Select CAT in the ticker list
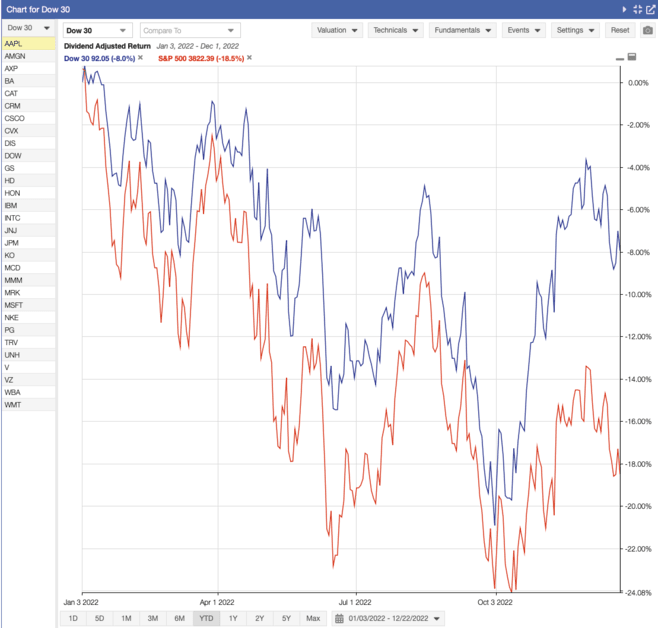The height and width of the screenshot is (628, 658). (x=29, y=94)
